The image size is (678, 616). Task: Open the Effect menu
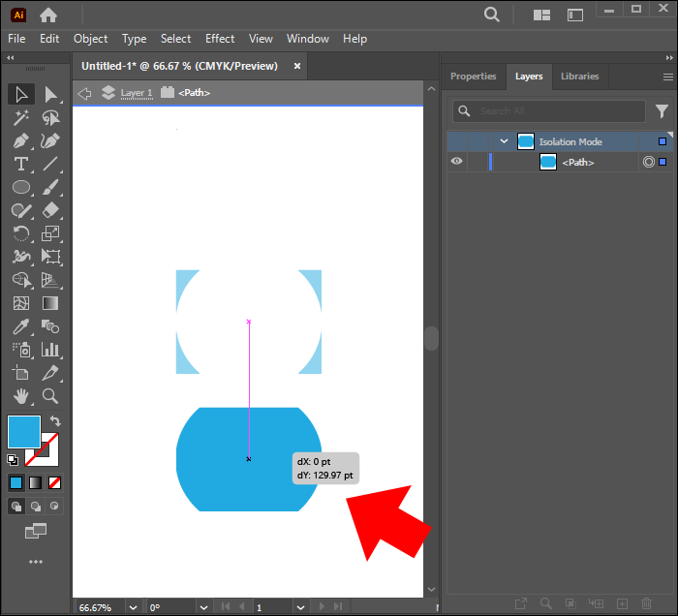pos(220,39)
